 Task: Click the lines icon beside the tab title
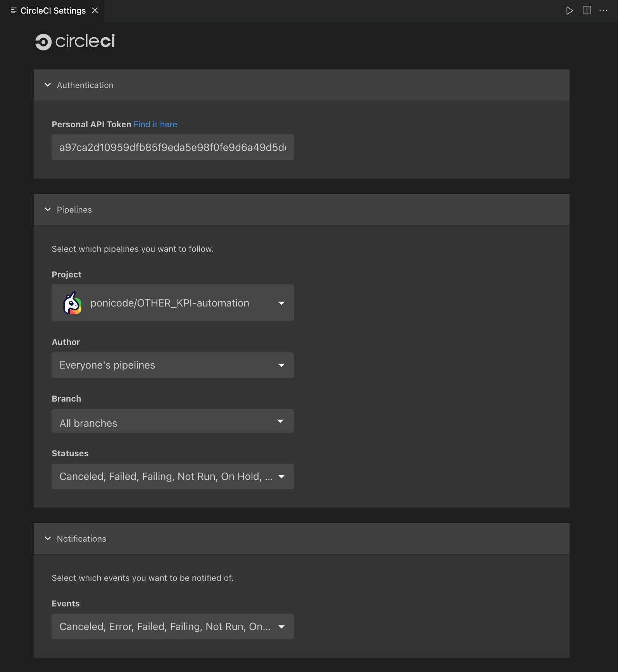point(14,10)
